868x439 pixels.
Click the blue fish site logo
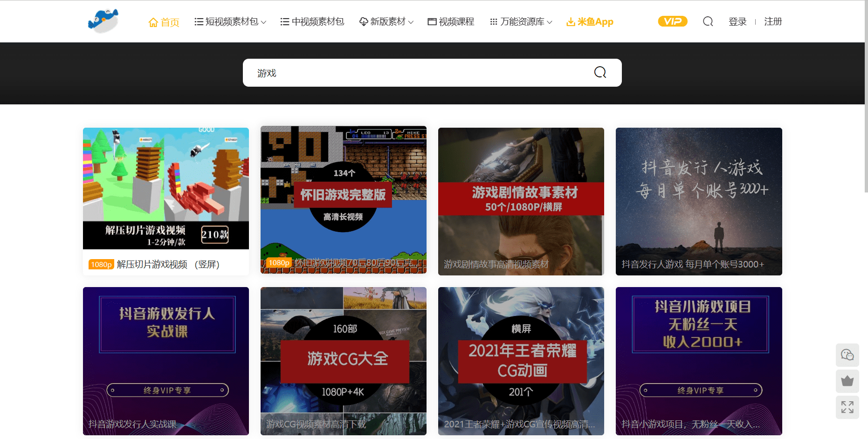click(x=103, y=21)
